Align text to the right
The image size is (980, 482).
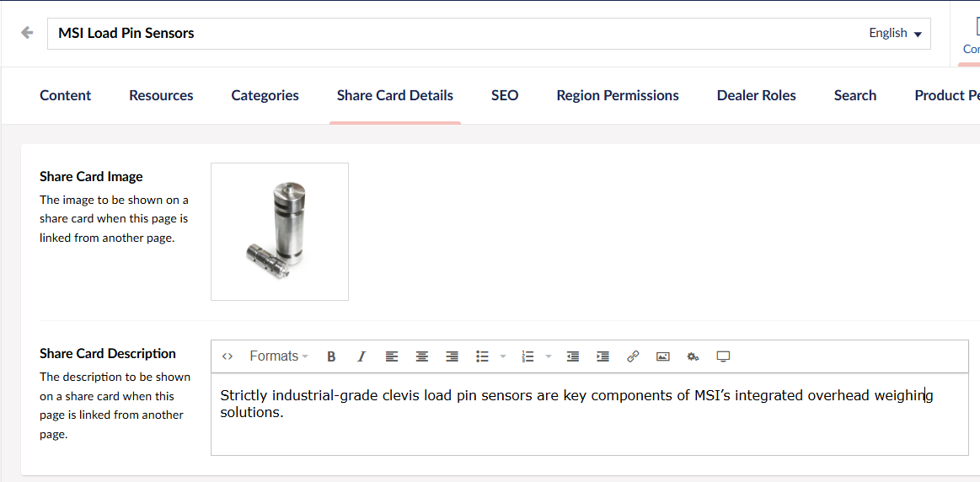[453, 356]
